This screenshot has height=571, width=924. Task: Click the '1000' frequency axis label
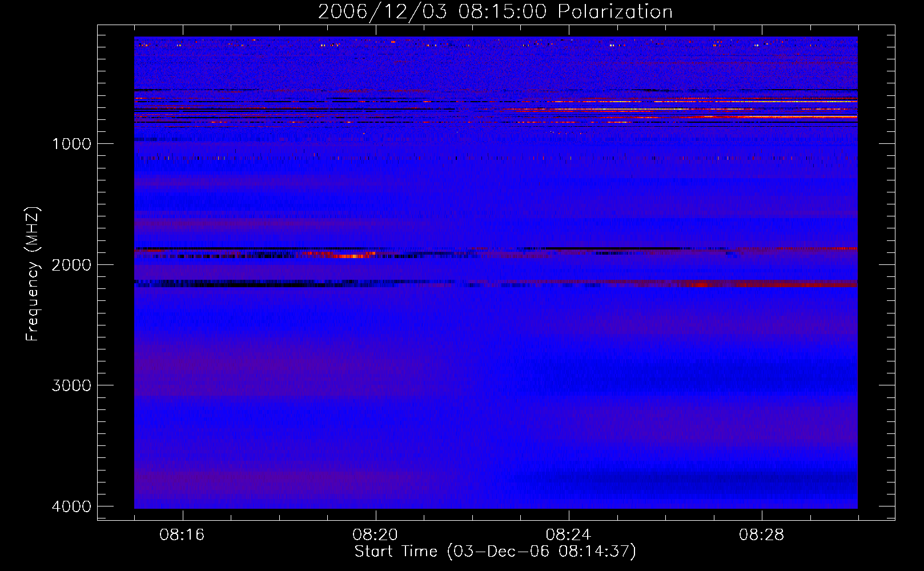pos(71,143)
